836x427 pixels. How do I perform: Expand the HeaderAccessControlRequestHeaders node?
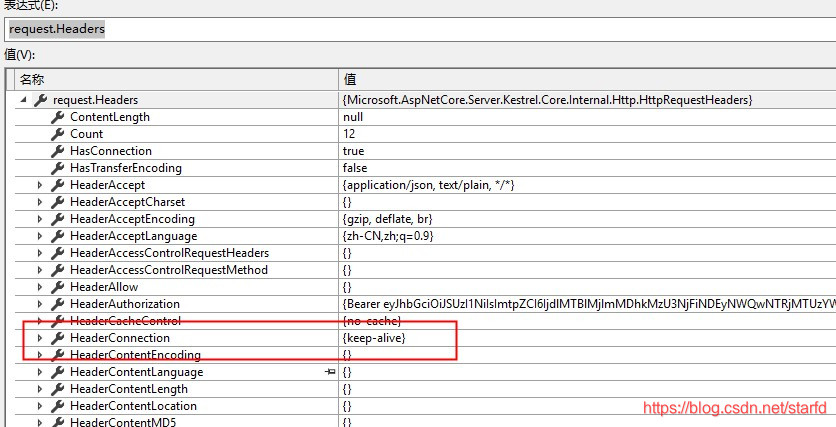tap(39, 253)
